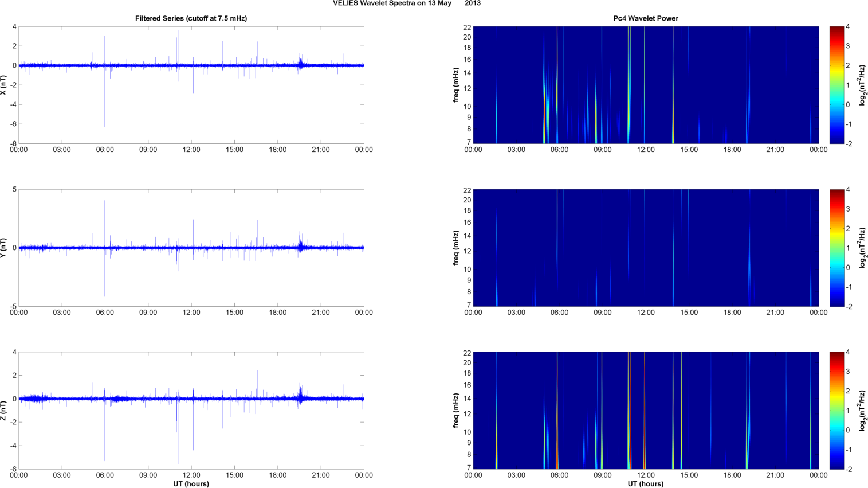The width and height of the screenshot is (868, 488).
Task: Click the top wavelet power spectrogram
Action: coord(646,85)
